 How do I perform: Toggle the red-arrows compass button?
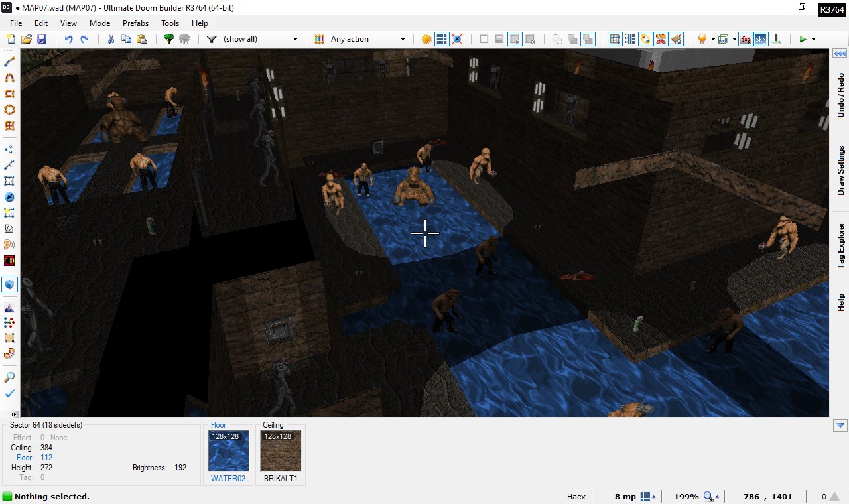click(457, 39)
